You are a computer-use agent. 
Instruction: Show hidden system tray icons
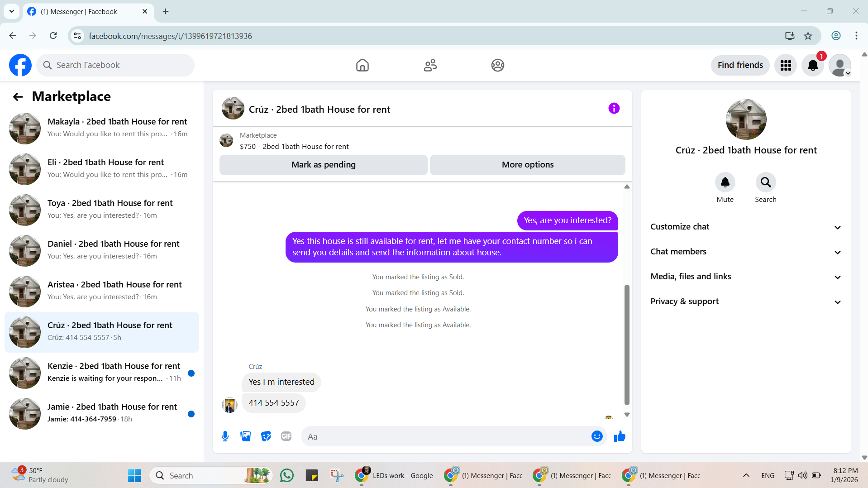[x=746, y=475]
